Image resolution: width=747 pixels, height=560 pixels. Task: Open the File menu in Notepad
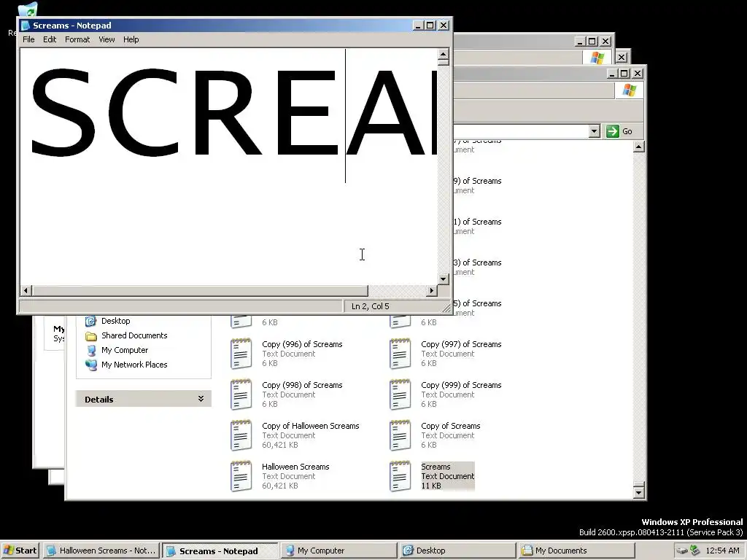point(28,39)
